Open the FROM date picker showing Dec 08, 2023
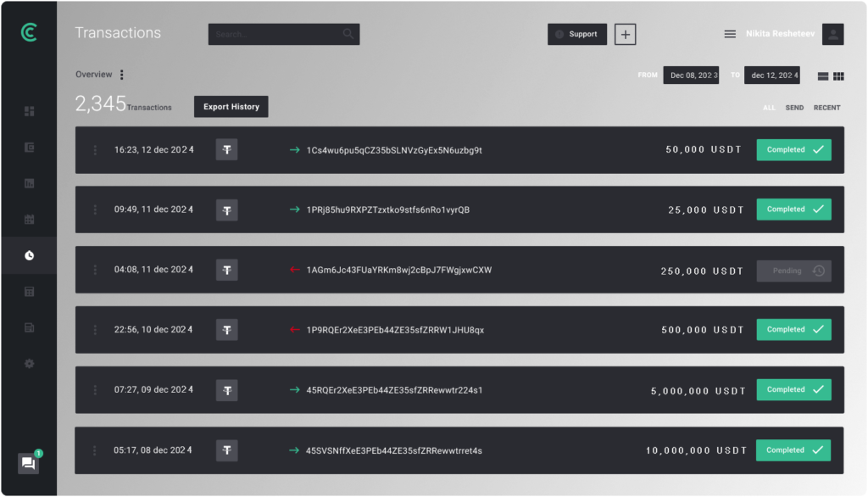This screenshot has height=497, width=868. click(x=690, y=75)
